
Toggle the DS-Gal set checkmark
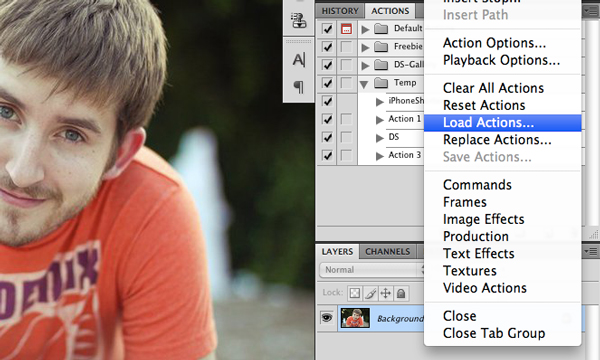(327, 65)
